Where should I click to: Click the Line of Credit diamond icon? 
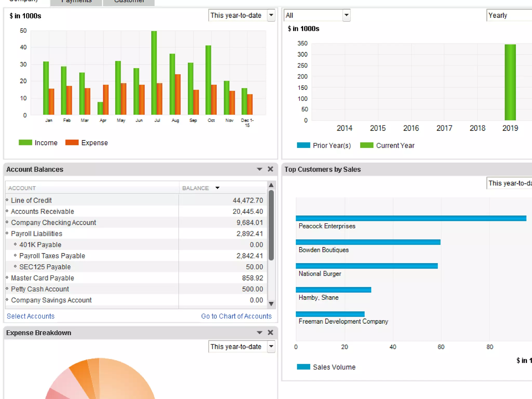pyautogui.click(x=7, y=200)
